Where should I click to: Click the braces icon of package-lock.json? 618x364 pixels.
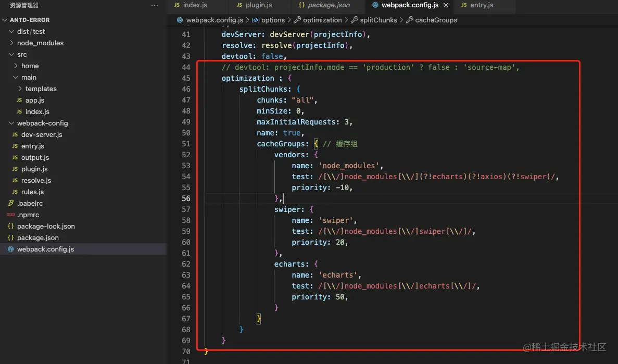(x=10, y=226)
